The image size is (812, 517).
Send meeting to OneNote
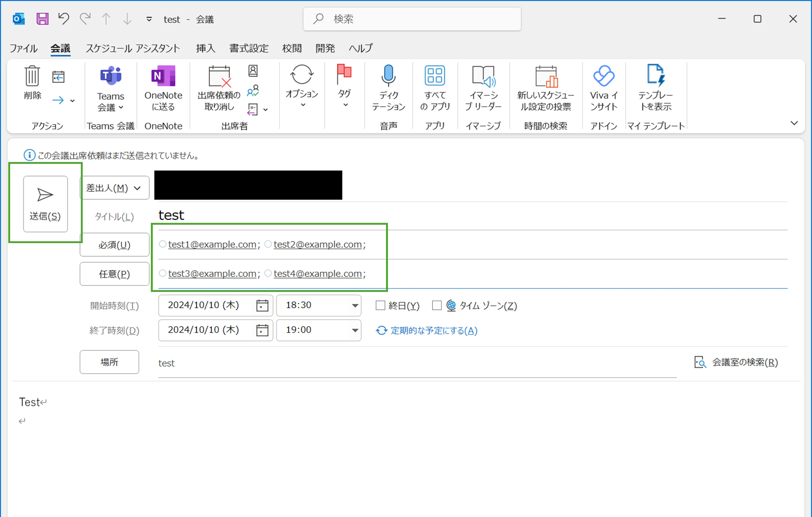(x=164, y=88)
